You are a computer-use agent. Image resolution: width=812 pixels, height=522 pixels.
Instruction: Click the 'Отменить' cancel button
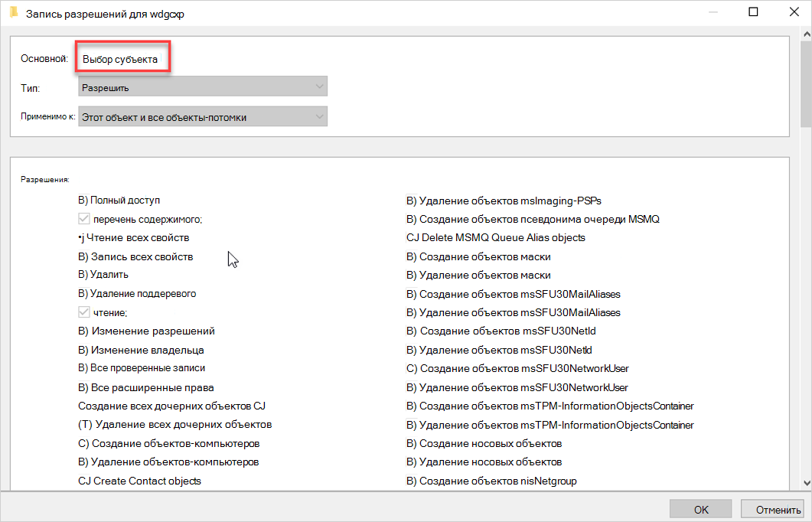click(773, 510)
